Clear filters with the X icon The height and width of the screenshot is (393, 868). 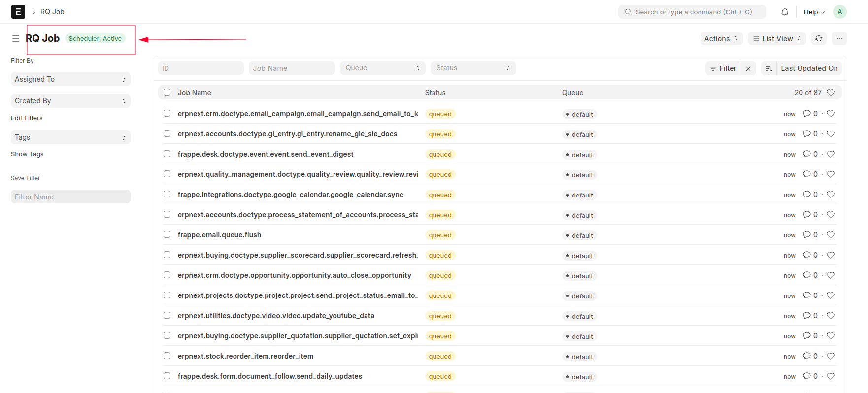click(748, 69)
